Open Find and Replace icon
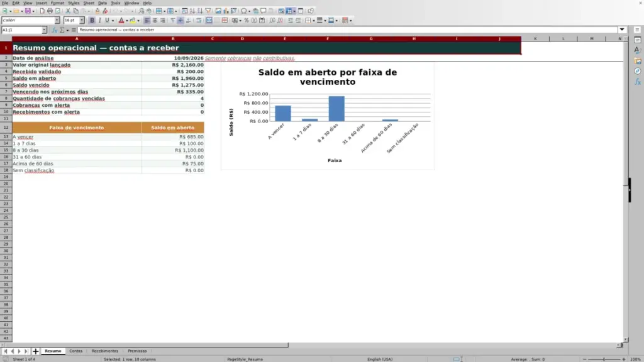The height and width of the screenshot is (362, 644). 141,11
